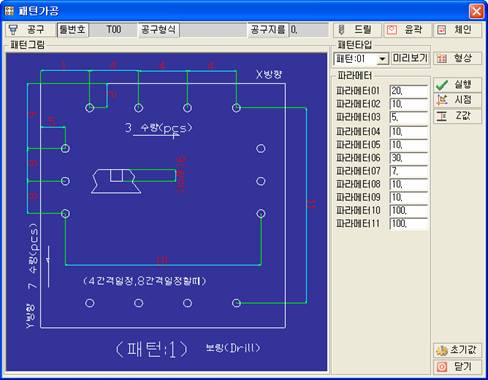The height and width of the screenshot is (380, 488).
Task: Click the 파라메터11 input field
Action: [408, 223]
